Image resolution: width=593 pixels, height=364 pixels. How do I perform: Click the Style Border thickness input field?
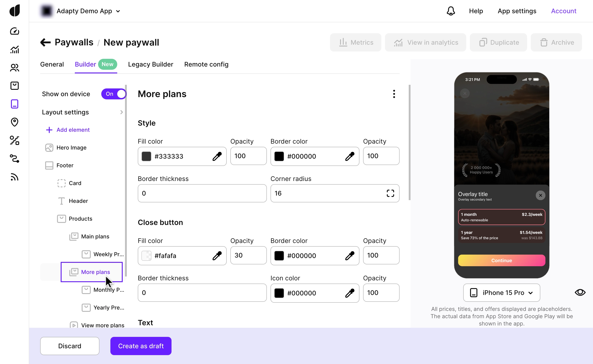(202, 193)
